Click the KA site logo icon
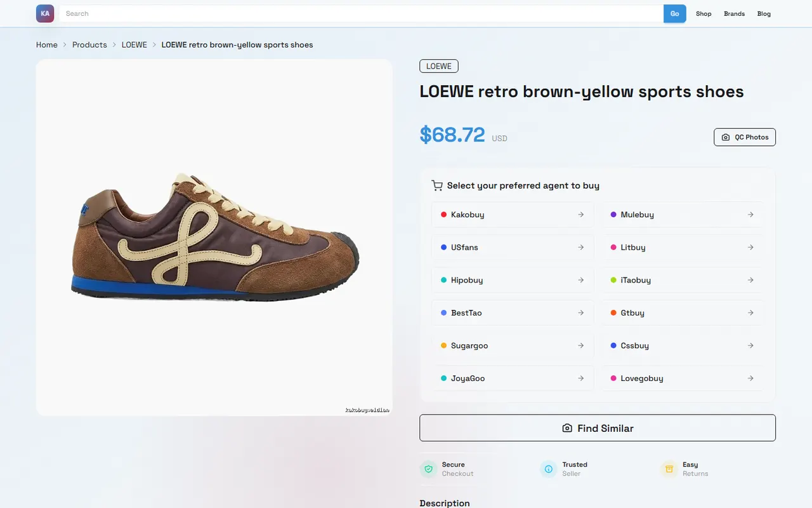The width and height of the screenshot is (812, 508). (45, 13)
